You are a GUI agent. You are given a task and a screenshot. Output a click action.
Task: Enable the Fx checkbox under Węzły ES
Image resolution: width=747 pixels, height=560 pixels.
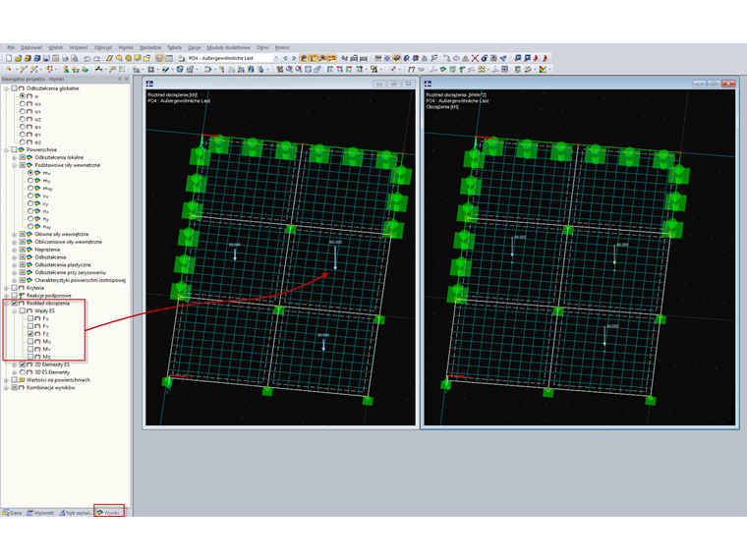30,318
